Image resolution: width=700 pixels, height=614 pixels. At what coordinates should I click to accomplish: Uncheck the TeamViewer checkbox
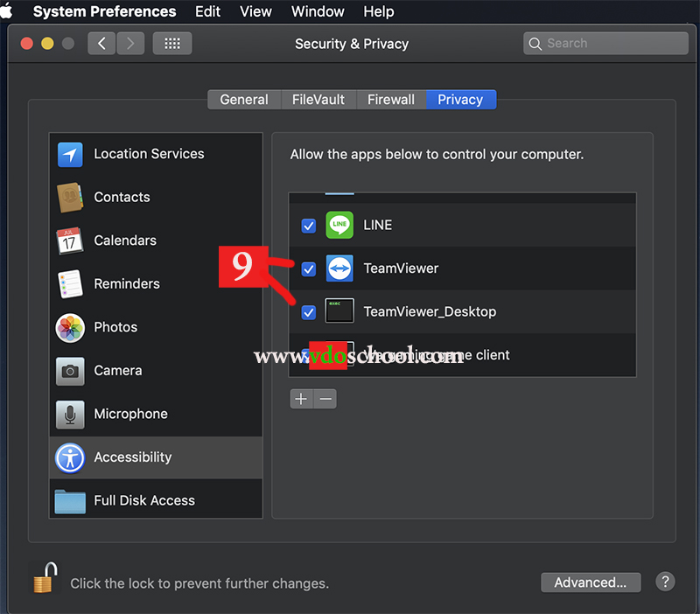309,269
